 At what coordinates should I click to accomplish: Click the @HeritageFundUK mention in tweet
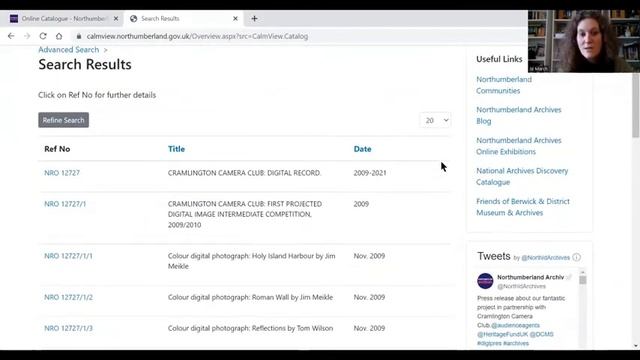click(502, 334)
